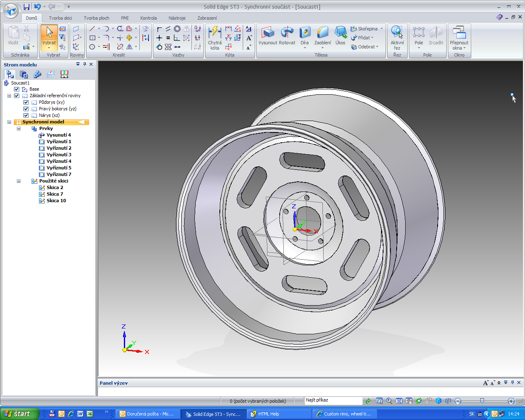The width and height of the screenshot is (525, 420).
Task: Activate the Chytrá kóta smart dimension
Action: point(215,32)
